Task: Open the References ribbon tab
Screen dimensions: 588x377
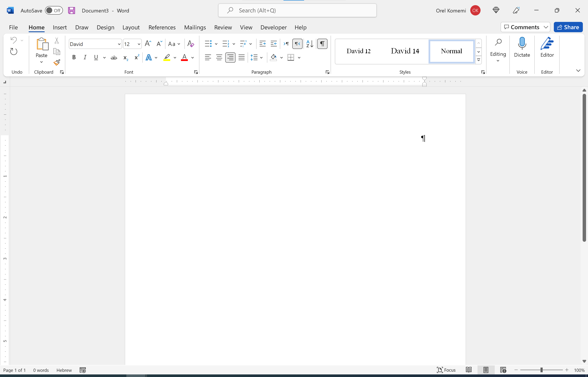Action: click(x=162, y=27)
